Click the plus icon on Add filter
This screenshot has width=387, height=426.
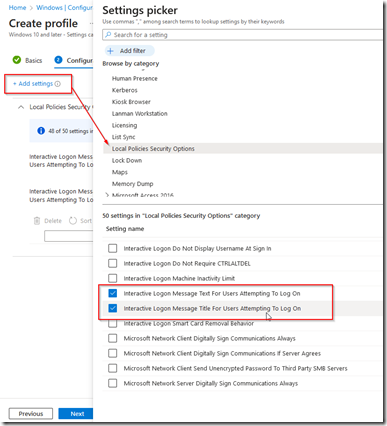[x=111, y=51]
